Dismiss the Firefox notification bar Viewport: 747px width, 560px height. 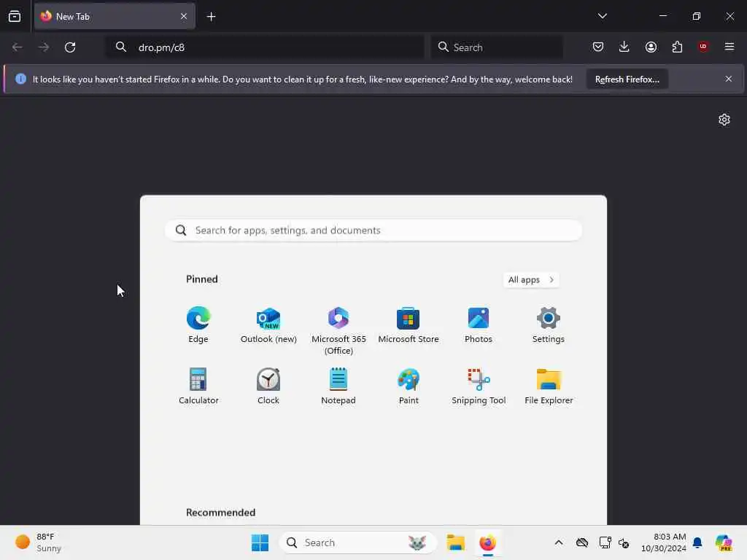pos(729,79)
